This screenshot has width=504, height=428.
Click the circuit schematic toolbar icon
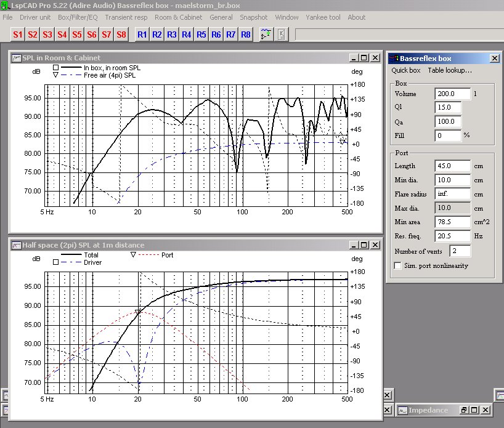coord(266,34)
